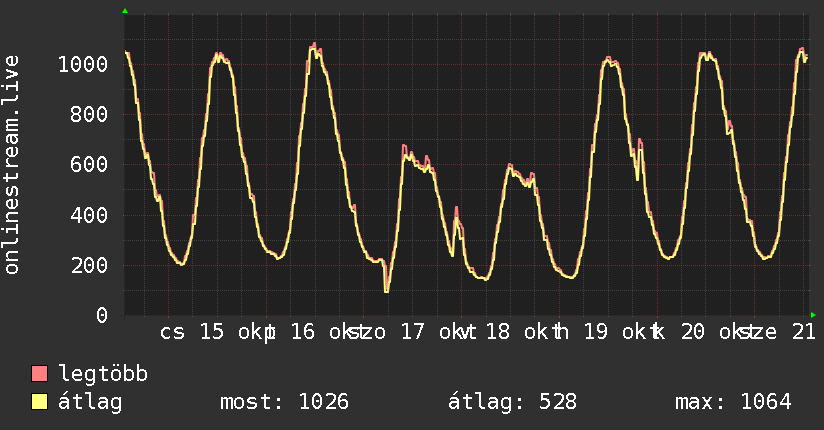Click the 400 y-axis label
This screenshot has height=430, width=824.
[x=89, y=215]
